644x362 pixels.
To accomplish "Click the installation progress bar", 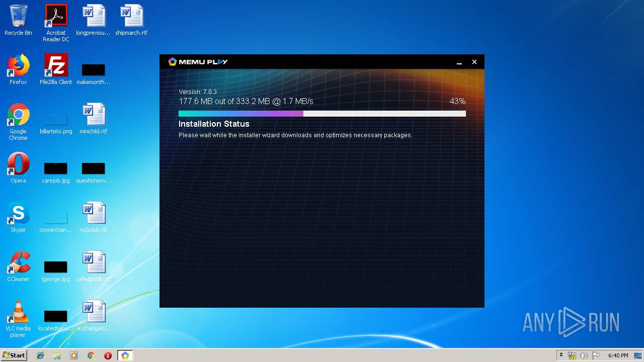I will click(322, 114).
